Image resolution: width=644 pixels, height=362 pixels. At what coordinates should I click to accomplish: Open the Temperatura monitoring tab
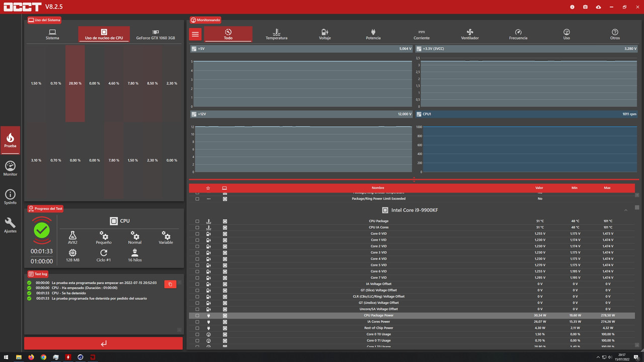click(x=276, y=34)
